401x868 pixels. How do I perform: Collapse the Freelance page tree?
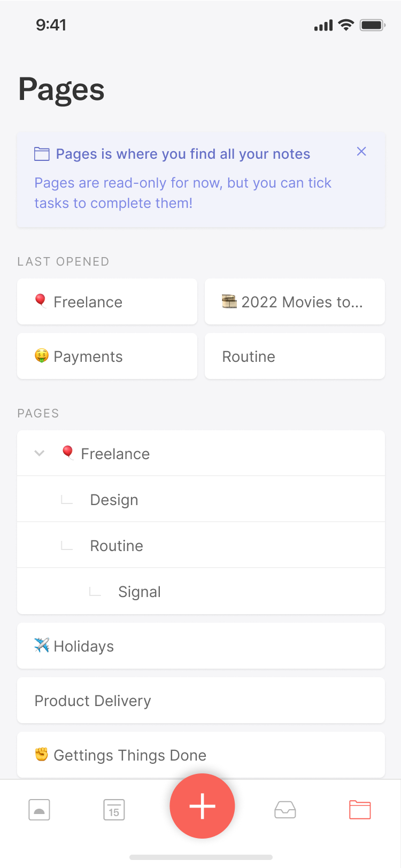(x=39, y=453)
